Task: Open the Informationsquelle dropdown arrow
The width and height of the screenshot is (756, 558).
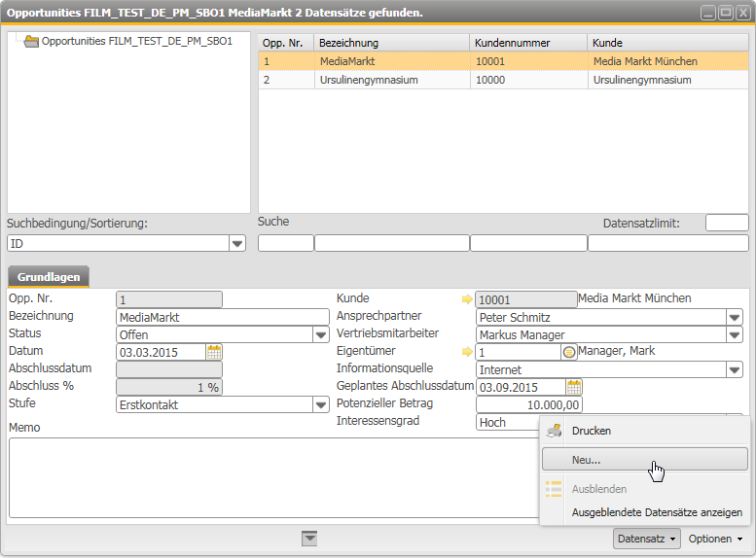Action: tap(735, 370)
